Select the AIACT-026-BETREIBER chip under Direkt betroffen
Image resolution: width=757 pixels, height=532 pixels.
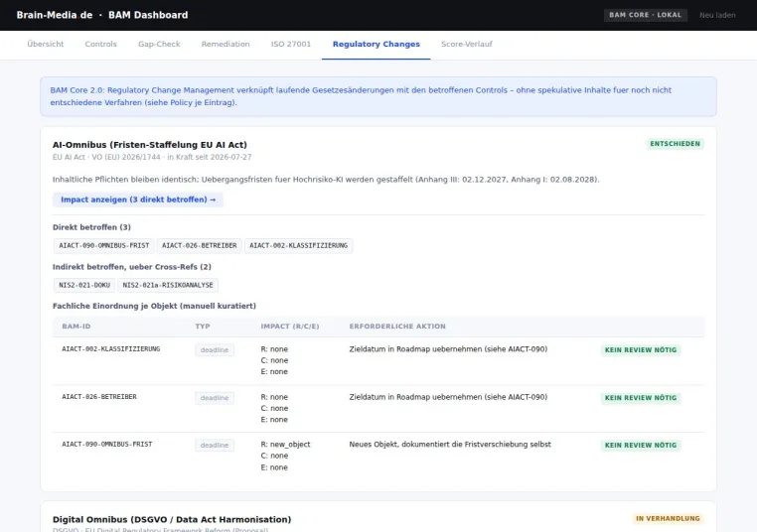200,245
